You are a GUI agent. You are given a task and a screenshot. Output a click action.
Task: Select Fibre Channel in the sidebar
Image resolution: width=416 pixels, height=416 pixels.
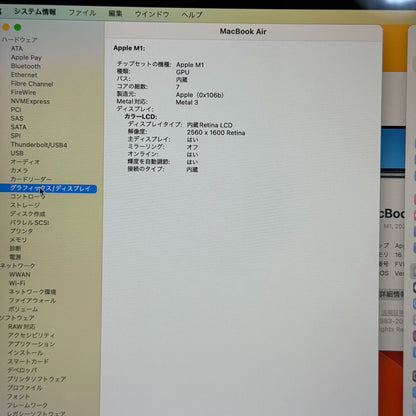[32, 84]
